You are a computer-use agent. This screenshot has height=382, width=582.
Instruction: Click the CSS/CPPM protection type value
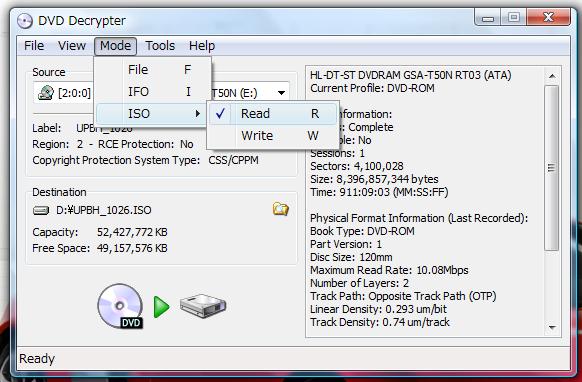233,160
